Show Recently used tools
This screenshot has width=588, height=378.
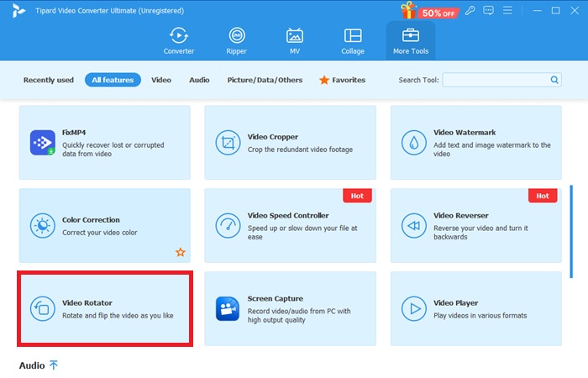[x=49, y=80]
